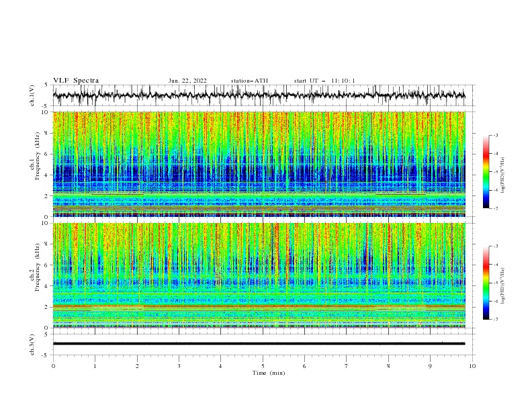Click time tick label '7' on x-axis
The width and height of the screenshot is (532, 411).
[347, 366]
